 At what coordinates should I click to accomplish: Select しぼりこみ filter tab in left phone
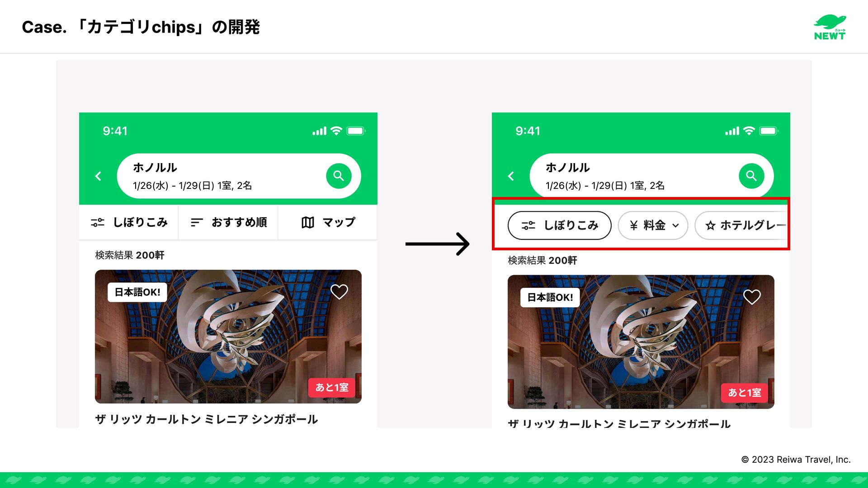point(129,222)
